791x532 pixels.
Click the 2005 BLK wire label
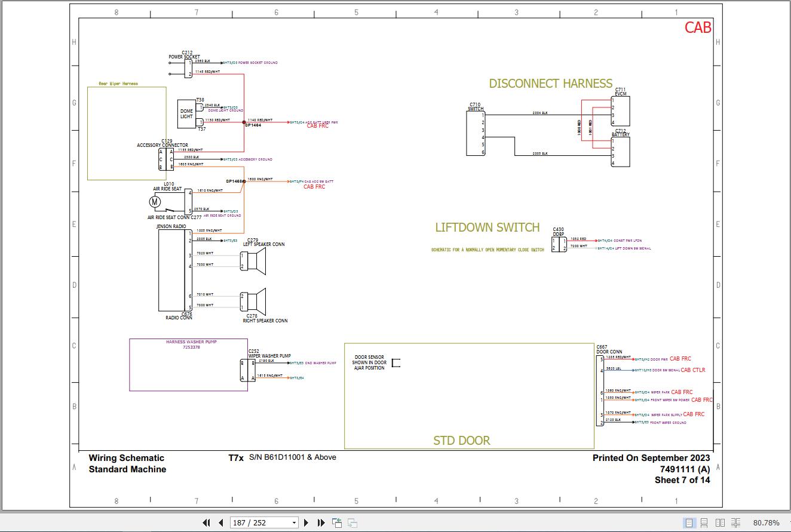click(x=540, y=153)
